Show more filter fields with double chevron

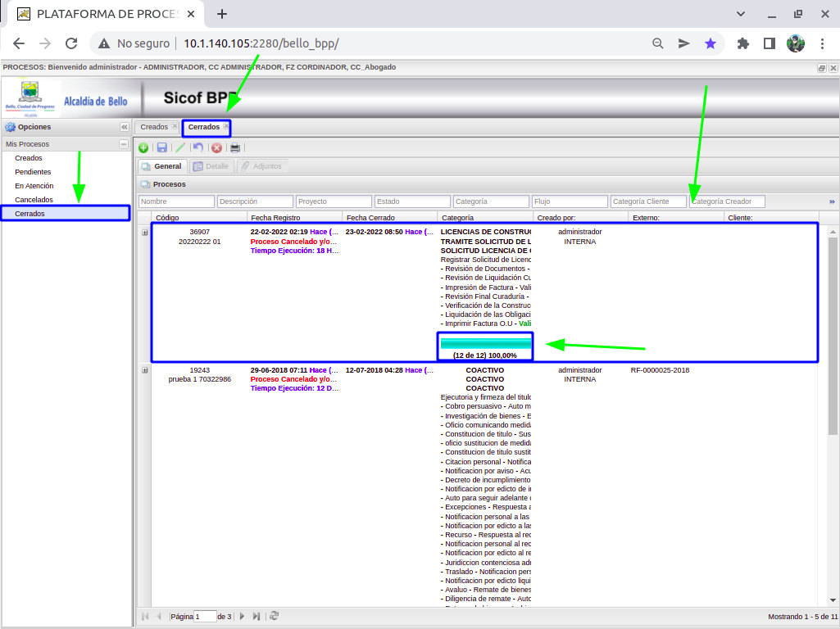tap(832, 201)
